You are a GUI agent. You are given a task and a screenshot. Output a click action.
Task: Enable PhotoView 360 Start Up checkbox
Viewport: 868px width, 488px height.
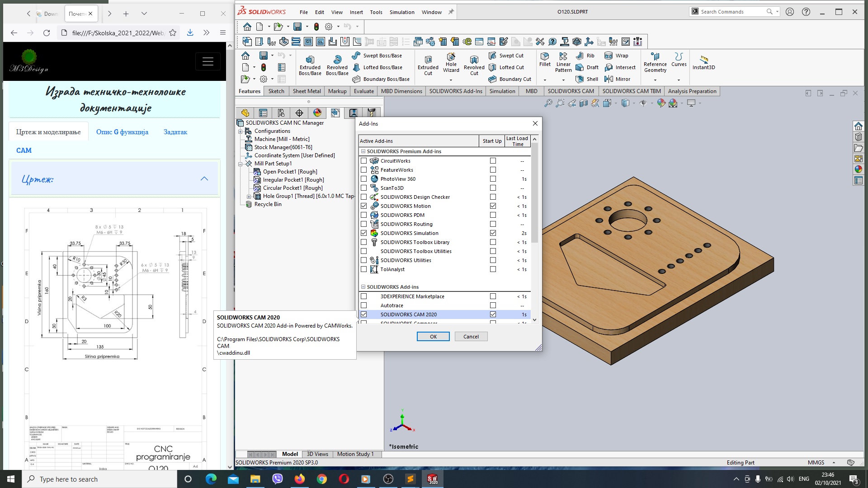point(493,179)
